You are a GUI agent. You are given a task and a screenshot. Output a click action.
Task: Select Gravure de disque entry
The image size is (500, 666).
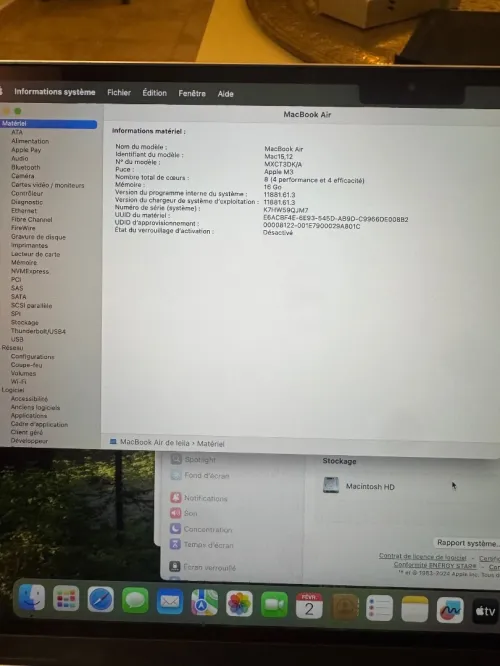pos(38,237)
